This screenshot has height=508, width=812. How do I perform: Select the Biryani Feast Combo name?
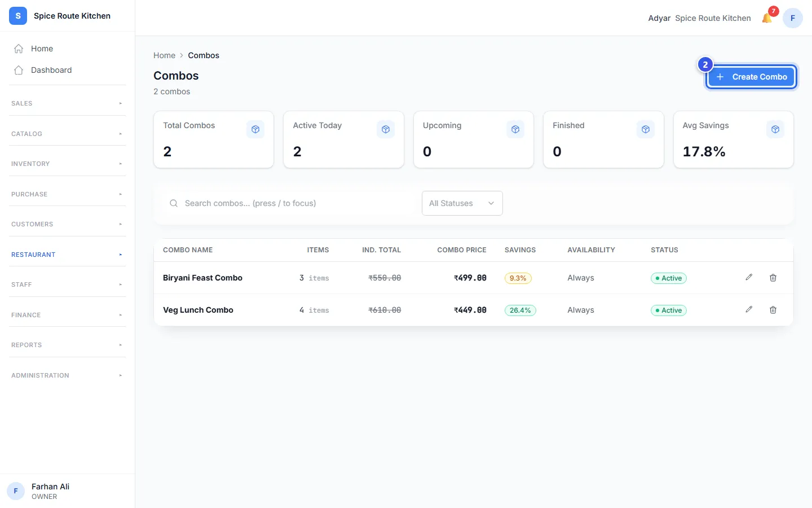tap(202, 278)
